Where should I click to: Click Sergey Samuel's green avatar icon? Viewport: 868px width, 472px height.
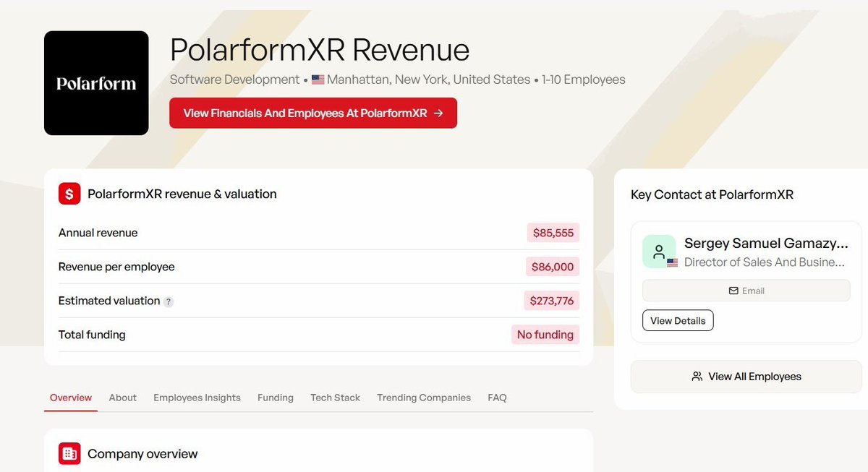pyautogui.click(x=659, y=252)
